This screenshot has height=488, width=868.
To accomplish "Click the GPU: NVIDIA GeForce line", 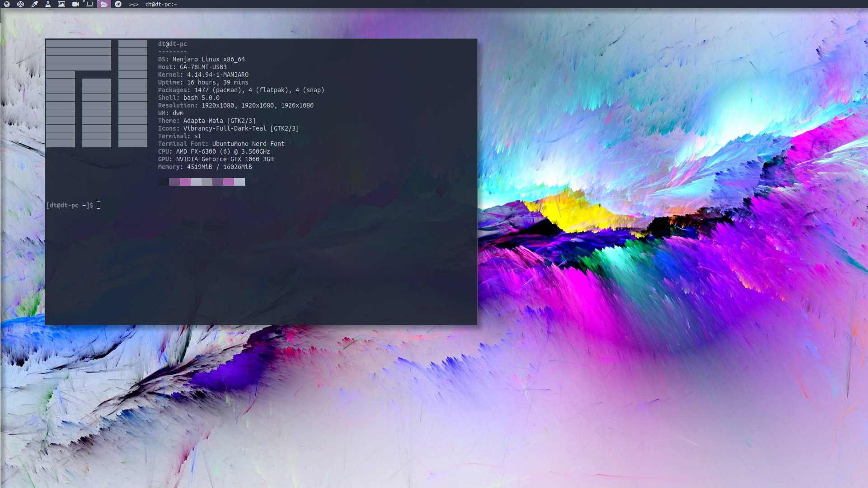I will click(216, 159).
